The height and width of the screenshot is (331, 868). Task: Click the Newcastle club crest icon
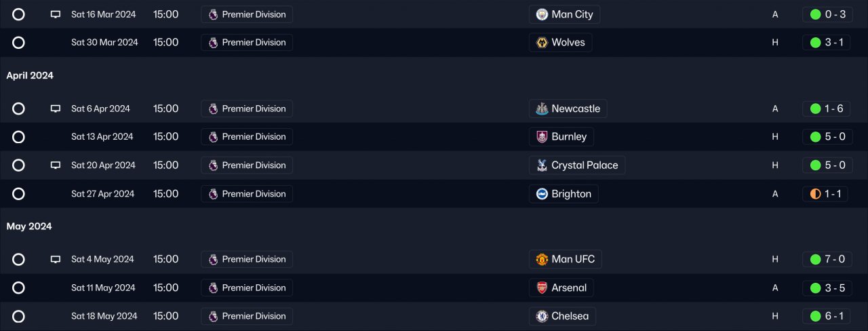click(x=542, y=109)
